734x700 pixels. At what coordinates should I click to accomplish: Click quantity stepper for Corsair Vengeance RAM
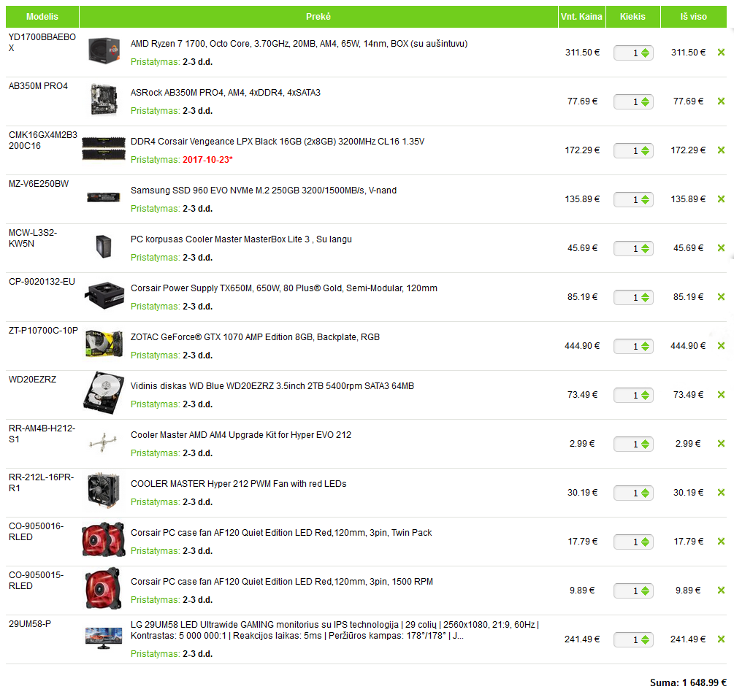tap(645, 150)
